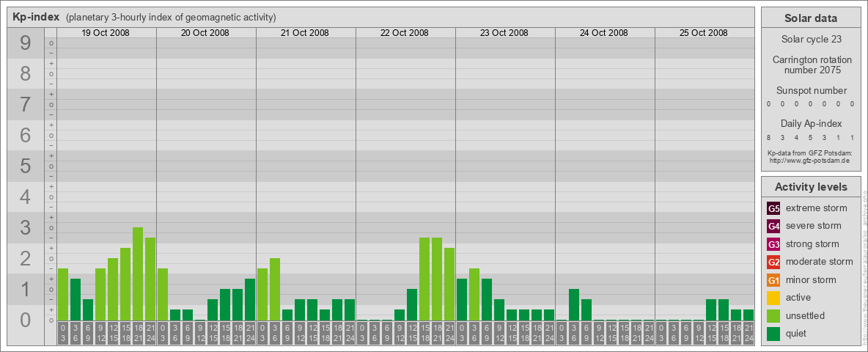Click the 24 Oct 6-9h dark green bar

point(586,310)
